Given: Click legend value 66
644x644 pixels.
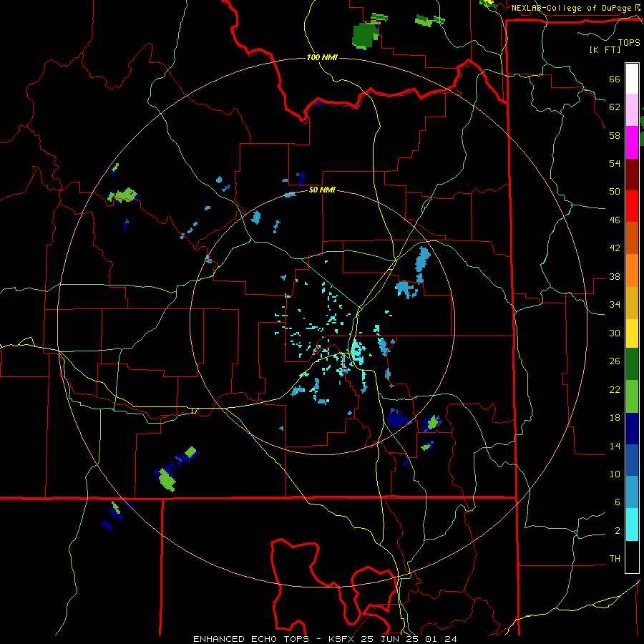Looking at the screenshot, I should pyautogui.click(x=615, y=79).
